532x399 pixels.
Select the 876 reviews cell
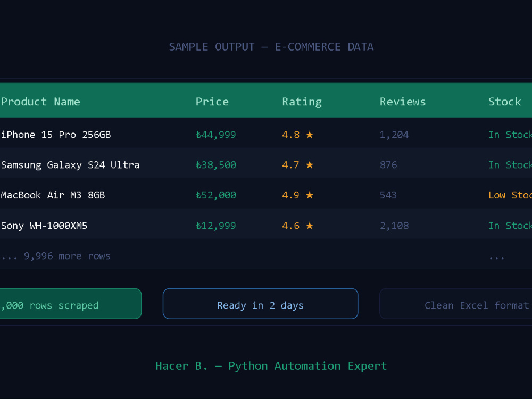(x=388, y=165)
